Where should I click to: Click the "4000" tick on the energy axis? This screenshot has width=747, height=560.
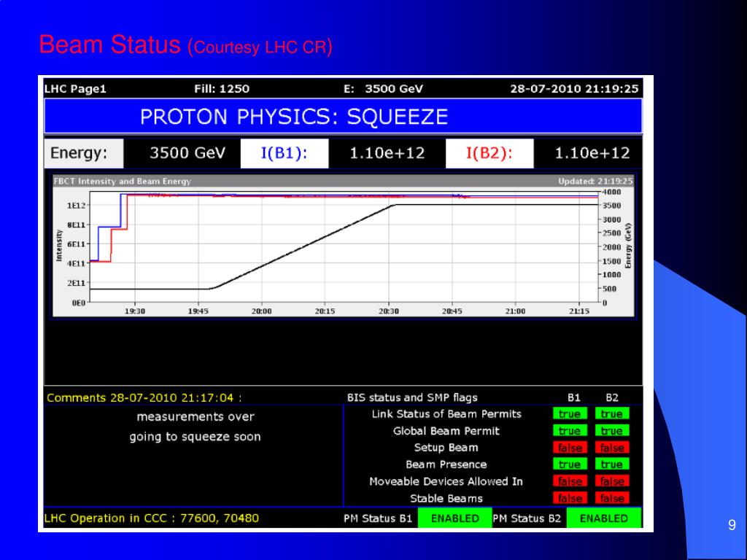click(x=612, y=192)
